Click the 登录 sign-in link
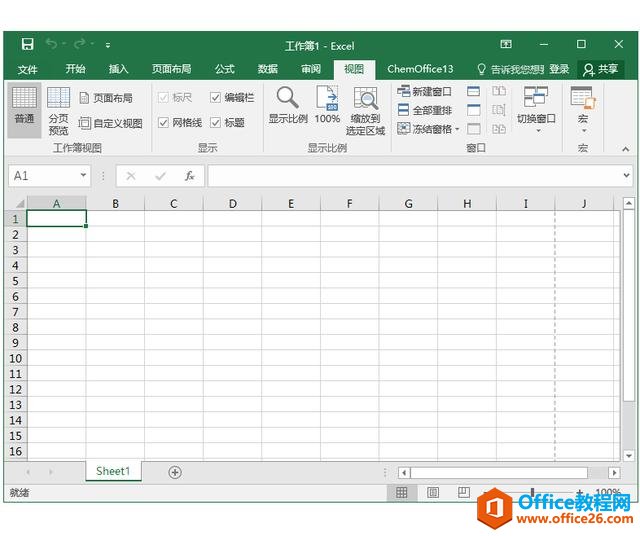 559,69
